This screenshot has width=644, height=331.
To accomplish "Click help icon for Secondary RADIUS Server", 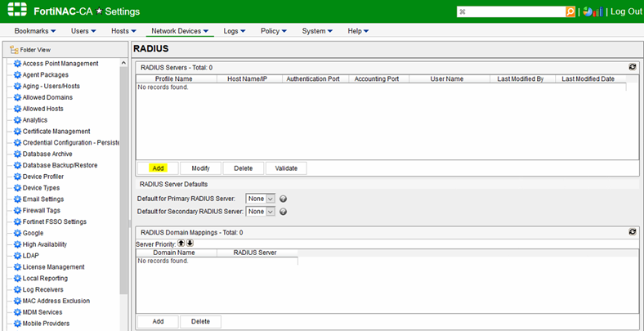I will pos(283,212).
